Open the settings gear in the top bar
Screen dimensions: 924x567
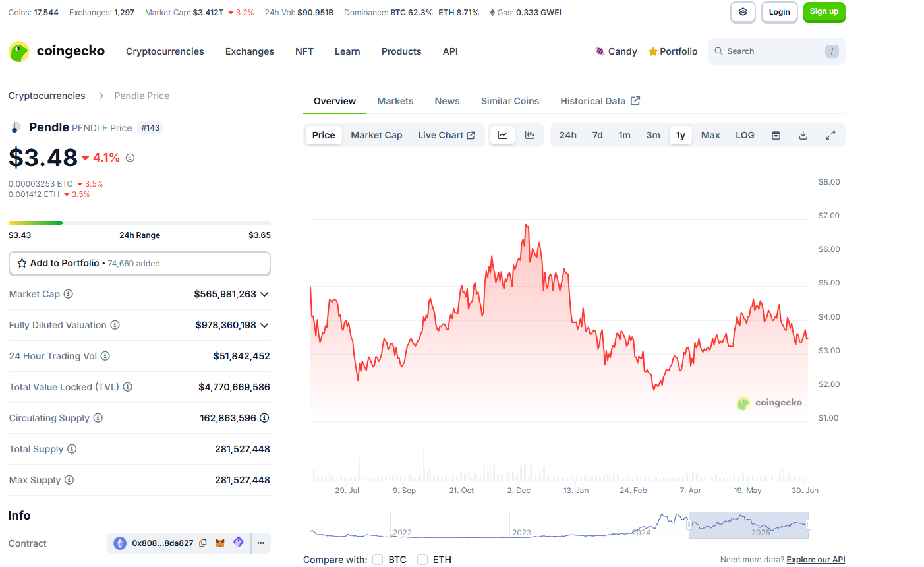tap(743, 12)
